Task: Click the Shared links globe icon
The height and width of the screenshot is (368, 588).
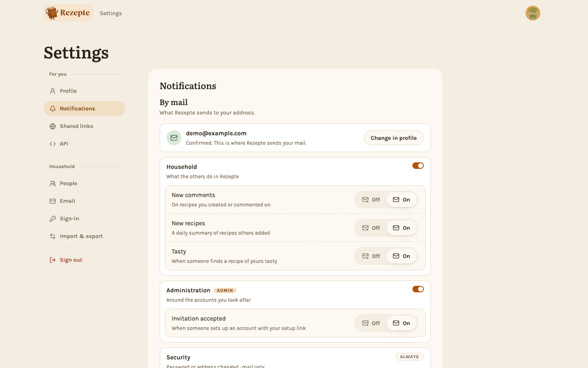Action: point(53,126)
